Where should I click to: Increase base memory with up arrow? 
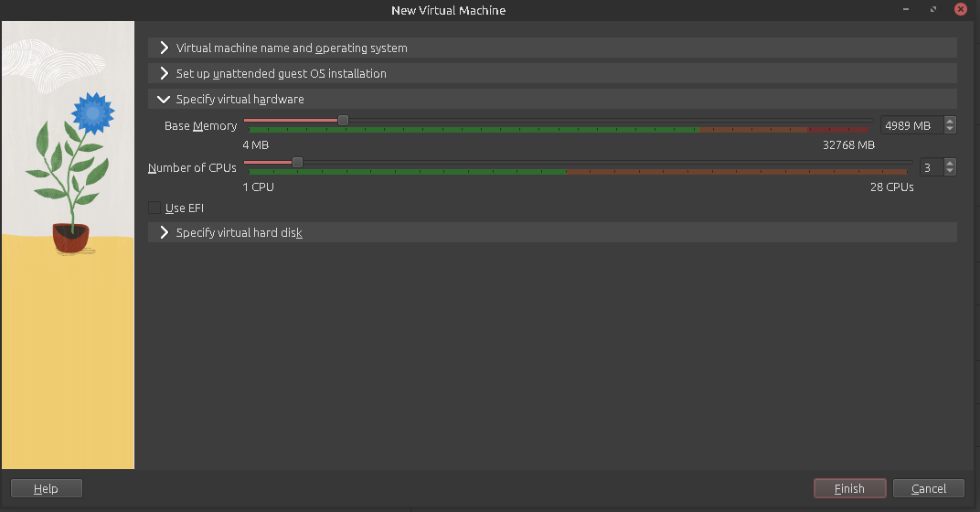pyautogui.click(x=950, y=122)
